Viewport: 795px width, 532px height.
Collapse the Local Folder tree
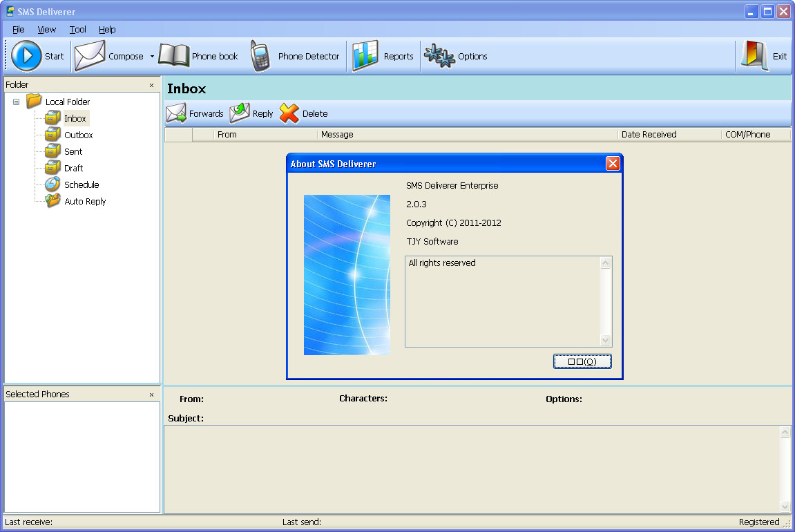16,102
